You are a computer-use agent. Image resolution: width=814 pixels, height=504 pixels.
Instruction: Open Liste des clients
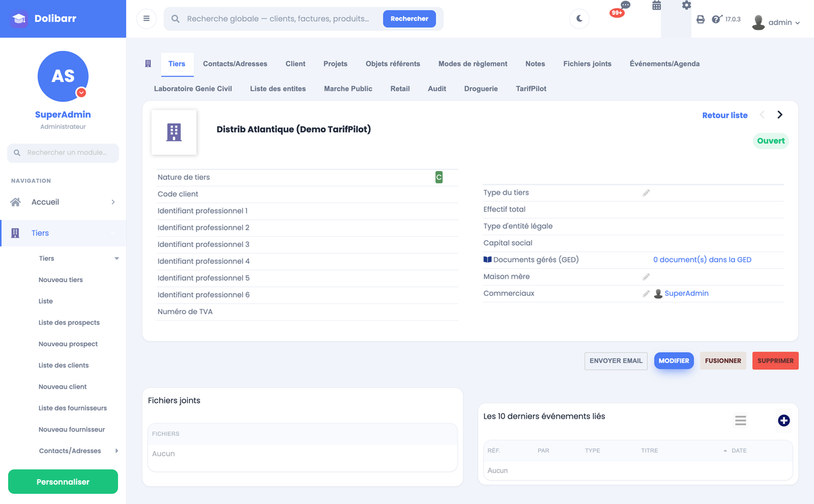point(64,366)
